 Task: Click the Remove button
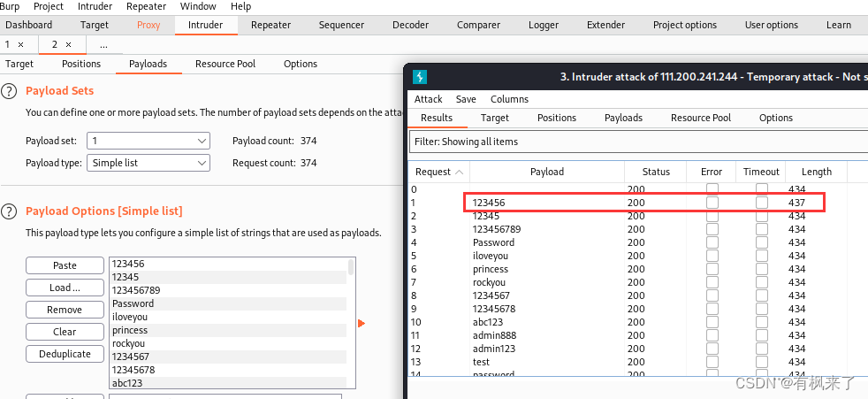tap(65, 310)
